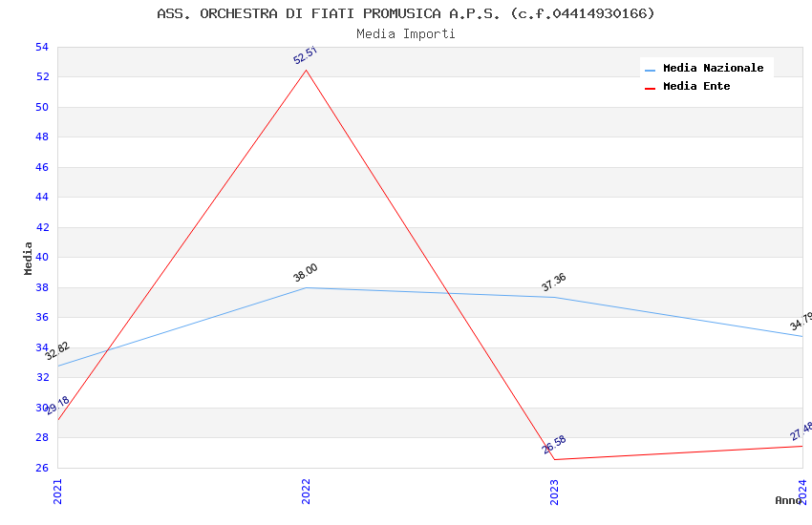Click the Anno x-axis title

(x=788, y=500)
